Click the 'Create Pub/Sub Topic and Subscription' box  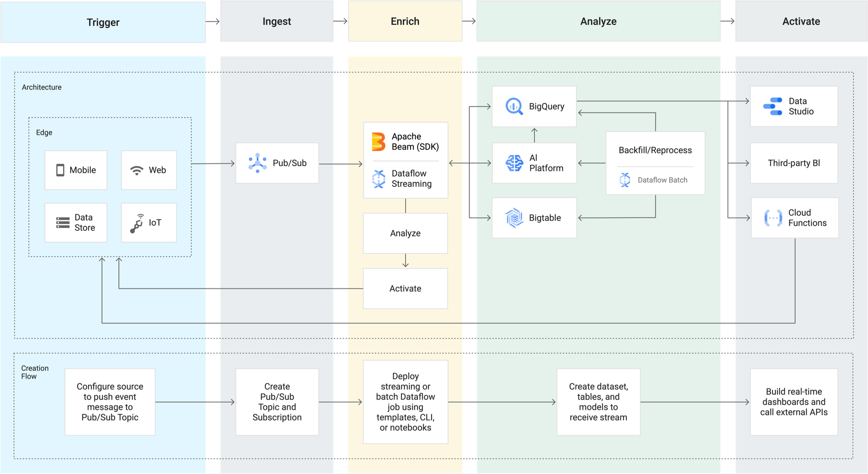point(277,402)
